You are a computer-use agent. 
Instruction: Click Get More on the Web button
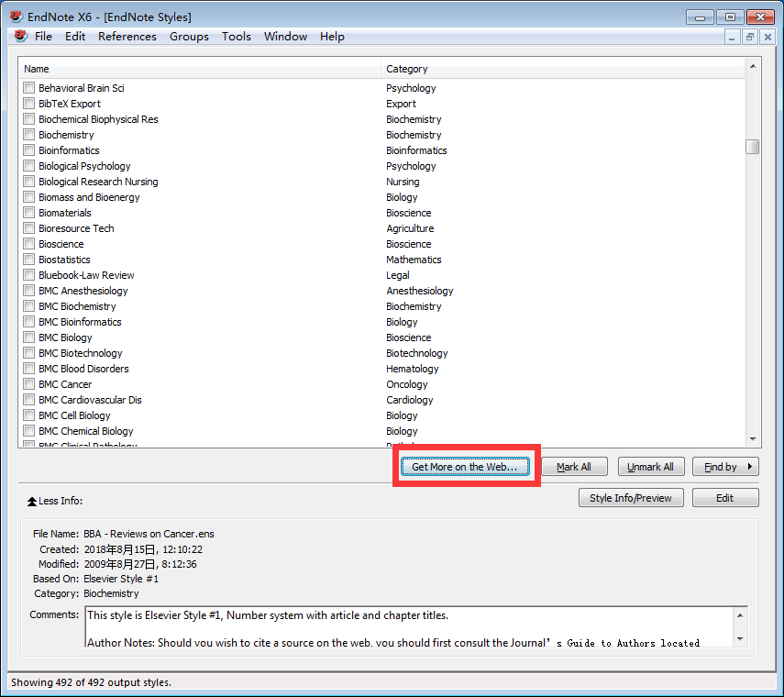[465, 467]
